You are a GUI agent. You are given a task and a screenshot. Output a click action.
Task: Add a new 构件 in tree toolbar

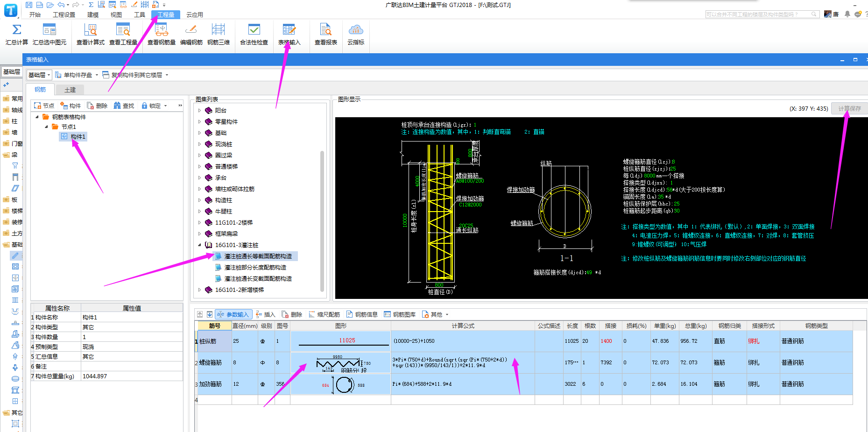(71, 106)
